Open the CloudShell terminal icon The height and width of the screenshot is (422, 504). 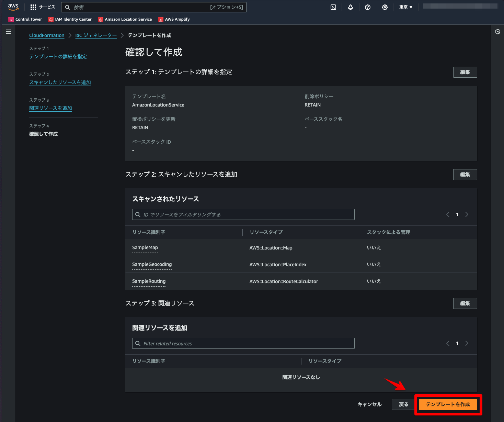pyautogui.click(x=333, y=7)
